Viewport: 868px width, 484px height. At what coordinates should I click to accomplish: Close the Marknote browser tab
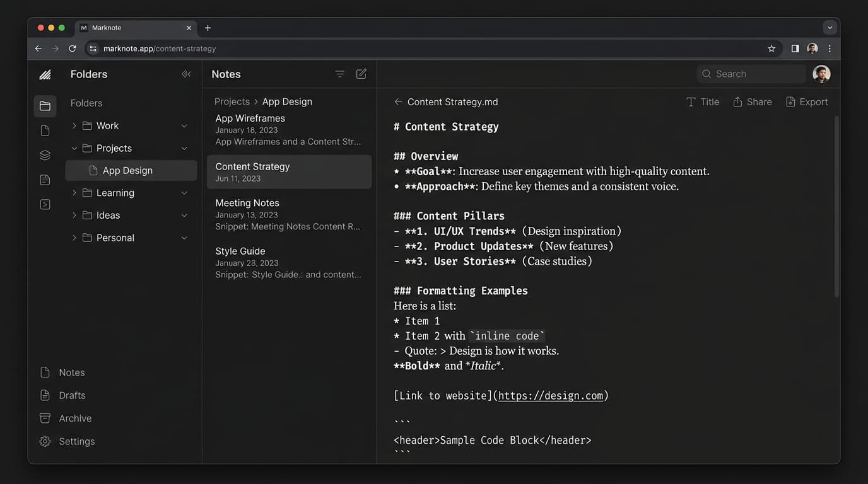click(x=189, y=28)
